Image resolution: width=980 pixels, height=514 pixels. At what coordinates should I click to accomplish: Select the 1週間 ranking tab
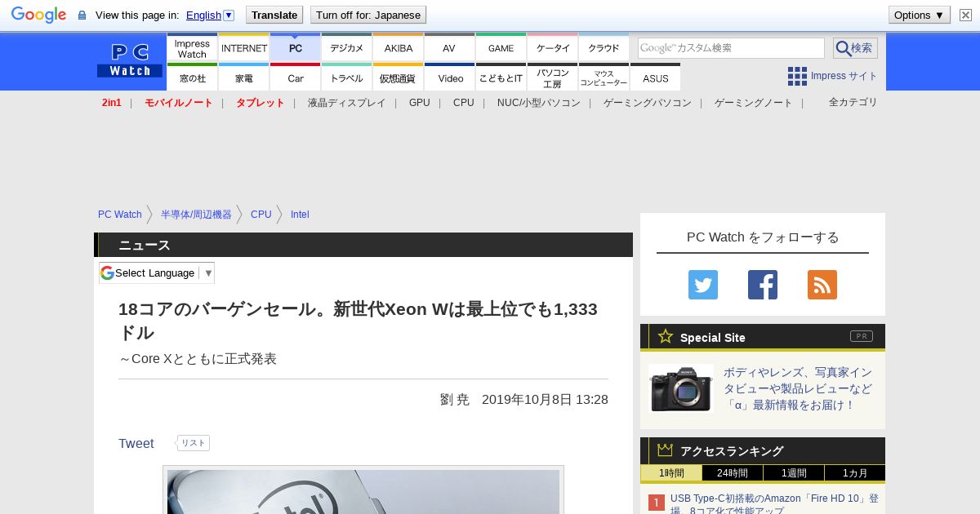[794, 473]
